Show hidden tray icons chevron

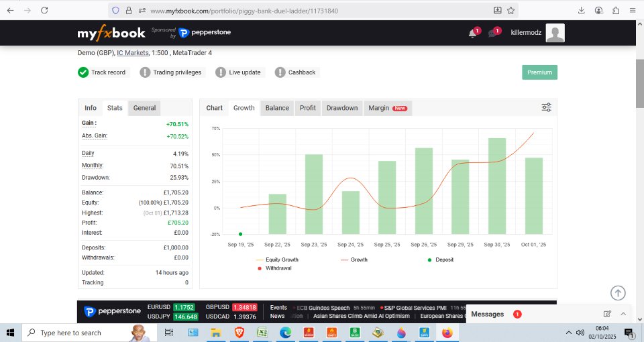[x=569, y=333]
